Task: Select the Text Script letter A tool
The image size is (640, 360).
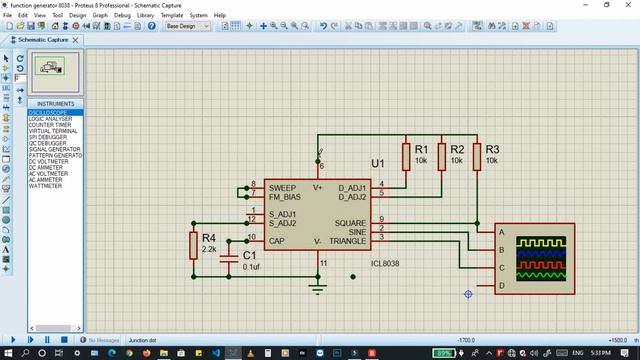Action: pos(6,249)
